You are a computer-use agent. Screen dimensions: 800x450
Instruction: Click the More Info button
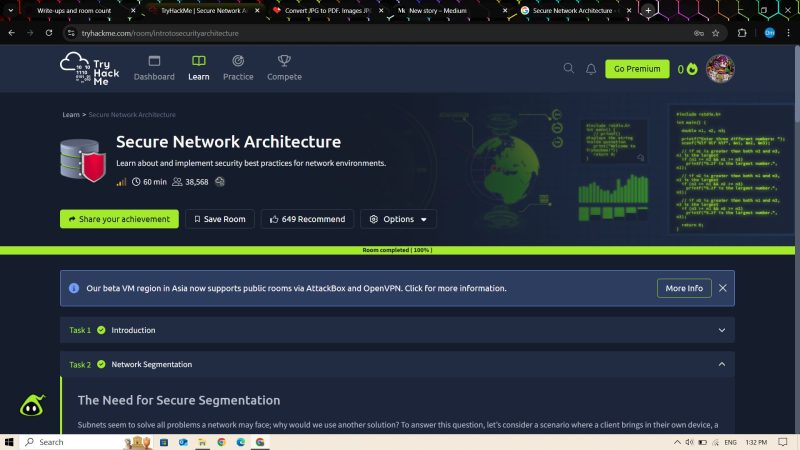coord(684,288)
